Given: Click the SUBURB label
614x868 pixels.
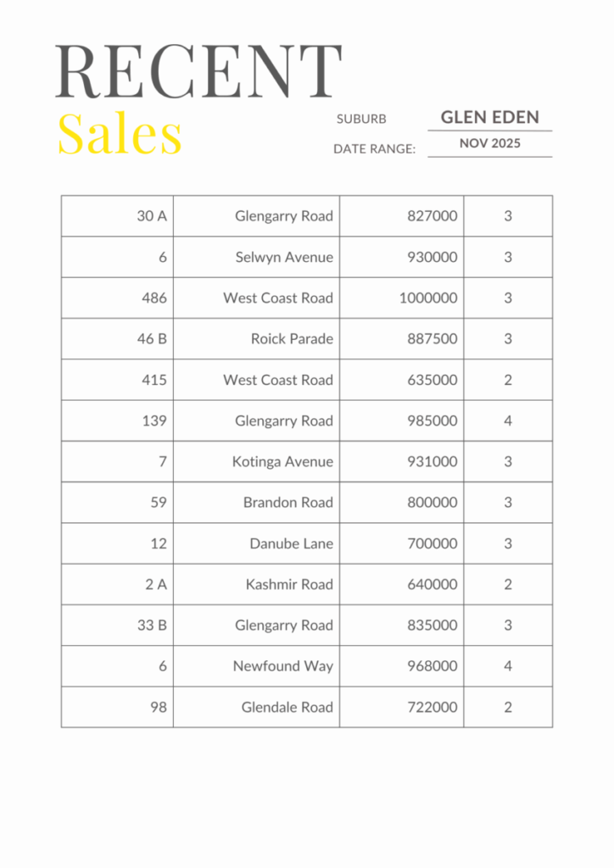Looking at the screenshot, I should click(x=361, y=120).
